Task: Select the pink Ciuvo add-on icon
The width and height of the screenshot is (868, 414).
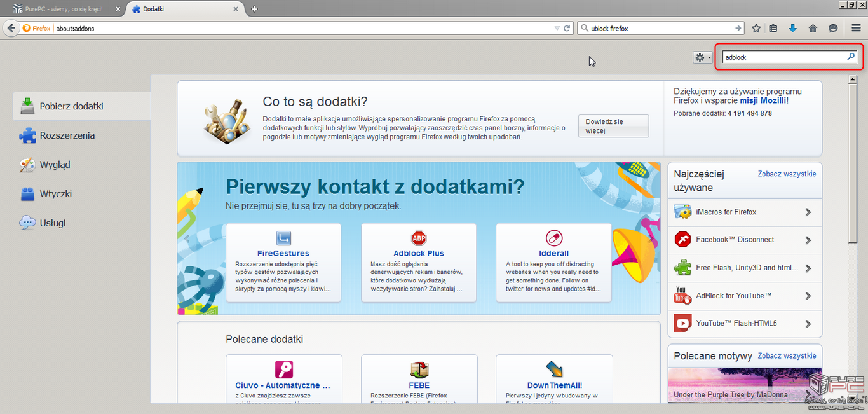Action: [284, 370]
